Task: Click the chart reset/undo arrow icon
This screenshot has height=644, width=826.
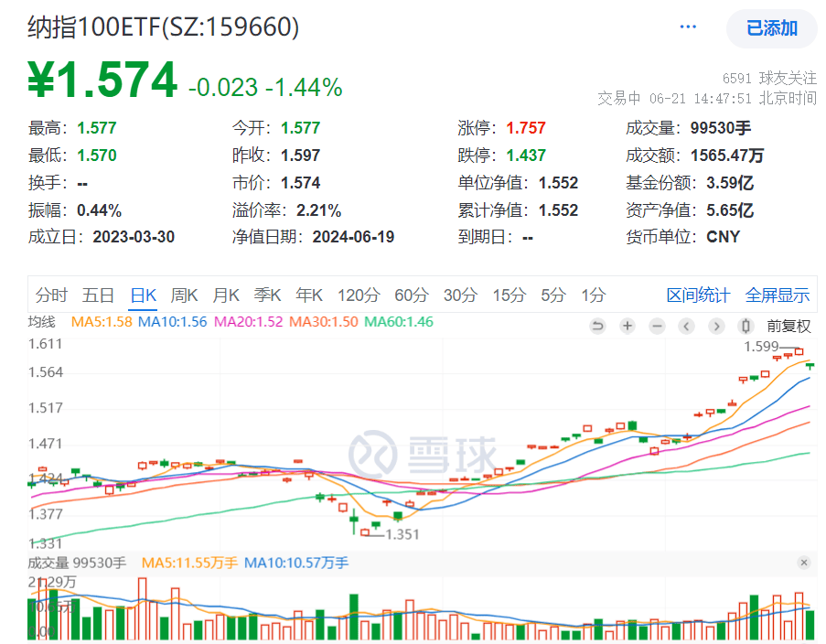Action: (597, 327)
